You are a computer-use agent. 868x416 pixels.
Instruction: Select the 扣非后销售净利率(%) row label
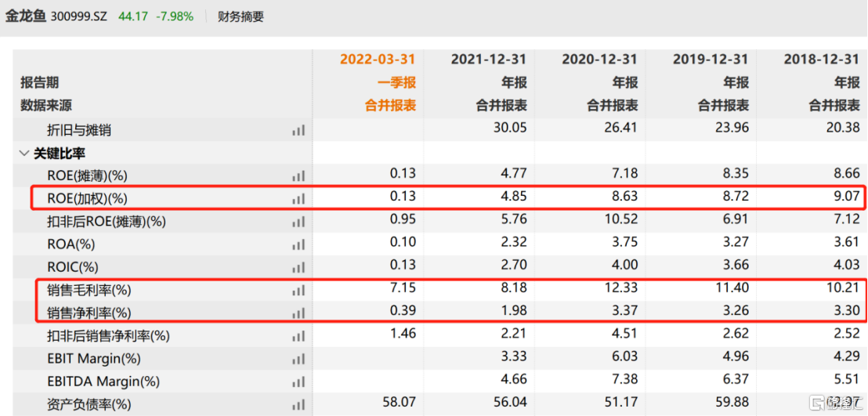[x=108, y=336]
